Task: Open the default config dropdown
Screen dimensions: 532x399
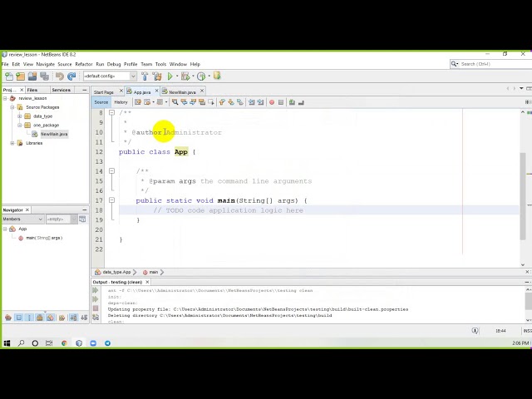Action: tap(133, 76)
